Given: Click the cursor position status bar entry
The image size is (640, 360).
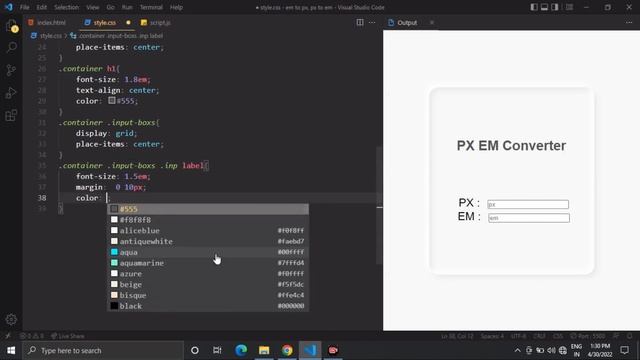Looking at the screenshot, I should coord(457,336).
